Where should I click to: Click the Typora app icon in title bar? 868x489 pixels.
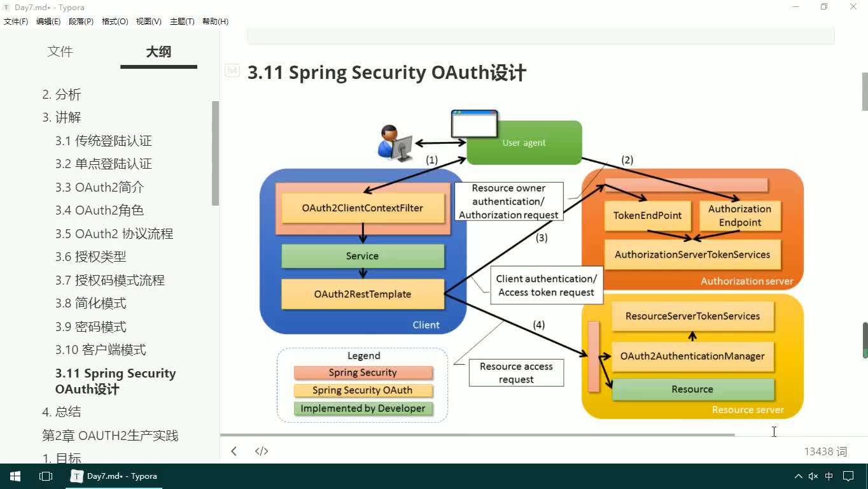6,7
